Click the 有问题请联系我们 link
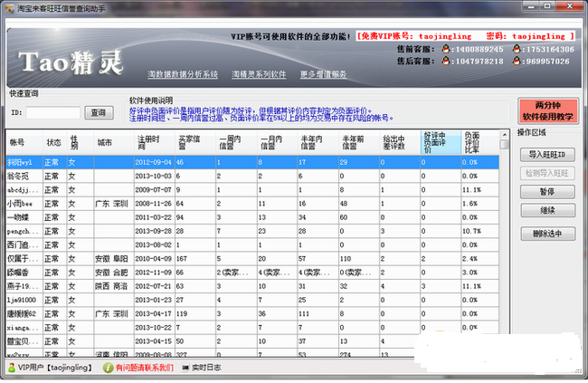The height and width of the screenshot is (383, 588). [145, 368]
